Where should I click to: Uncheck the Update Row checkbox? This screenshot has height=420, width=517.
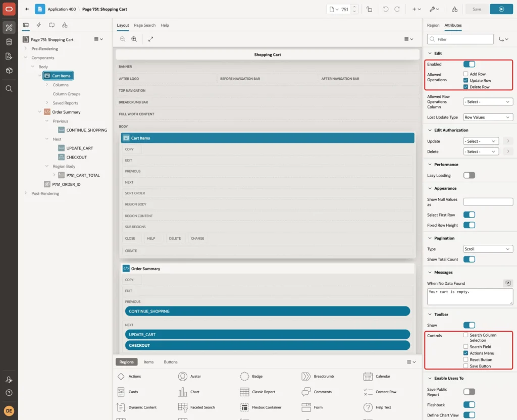[466, 80]
